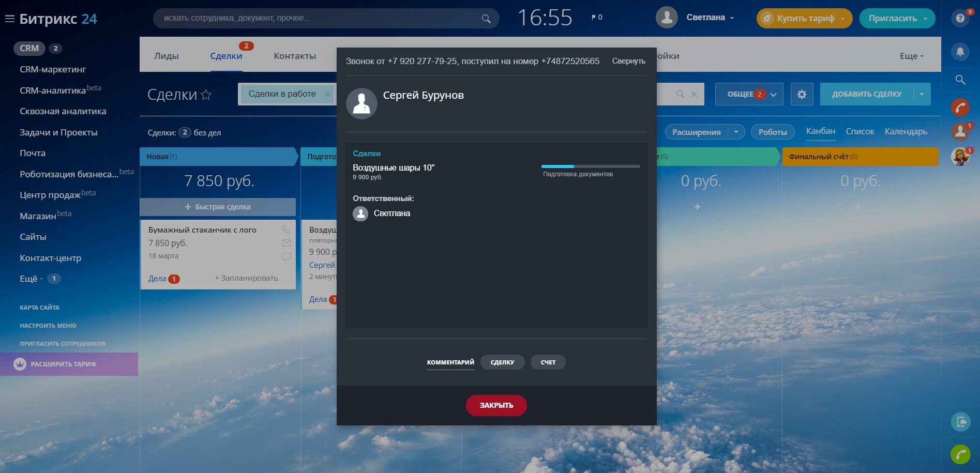Star the Сделки page as favorite
Screen dimensions: 980x473
point(206,95)
